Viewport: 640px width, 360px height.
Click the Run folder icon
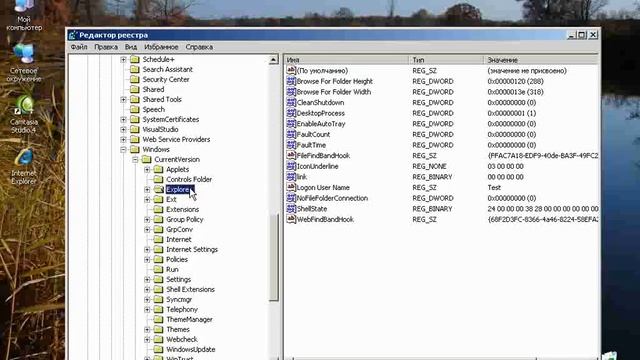tap(158, 269)
